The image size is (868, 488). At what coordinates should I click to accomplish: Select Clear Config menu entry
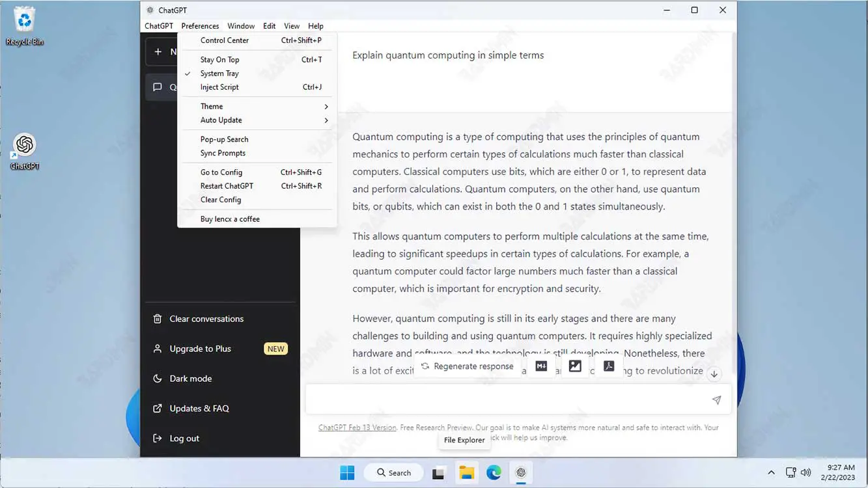(x=257, y=200)
